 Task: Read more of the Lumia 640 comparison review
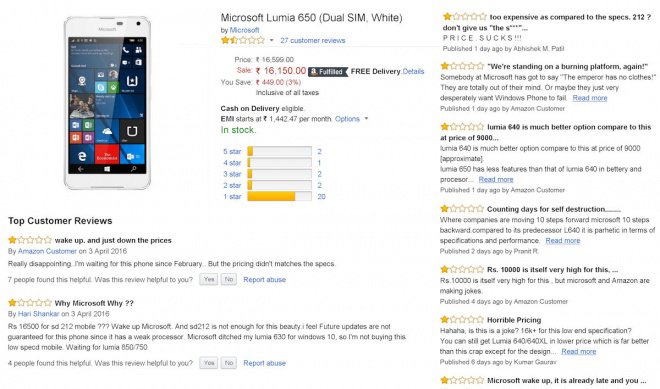(x=496, y=179)
